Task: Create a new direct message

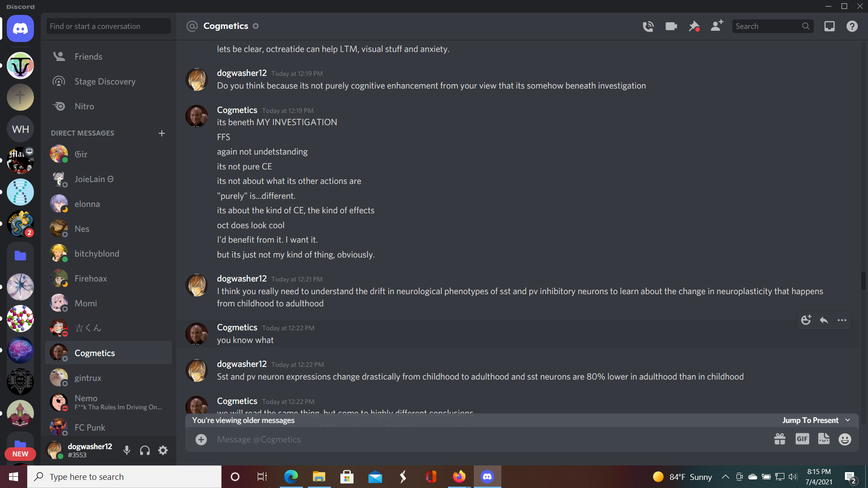Action: pos(162,133)
